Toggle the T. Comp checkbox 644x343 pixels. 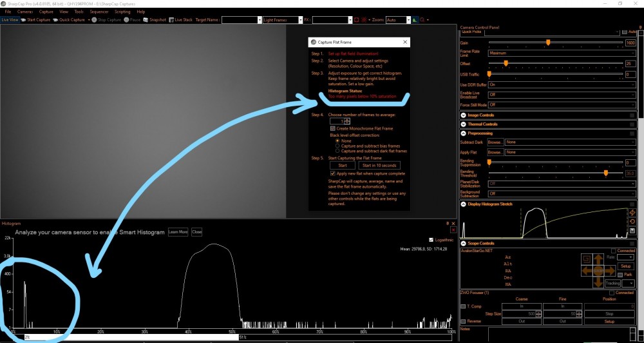(463, 306)
